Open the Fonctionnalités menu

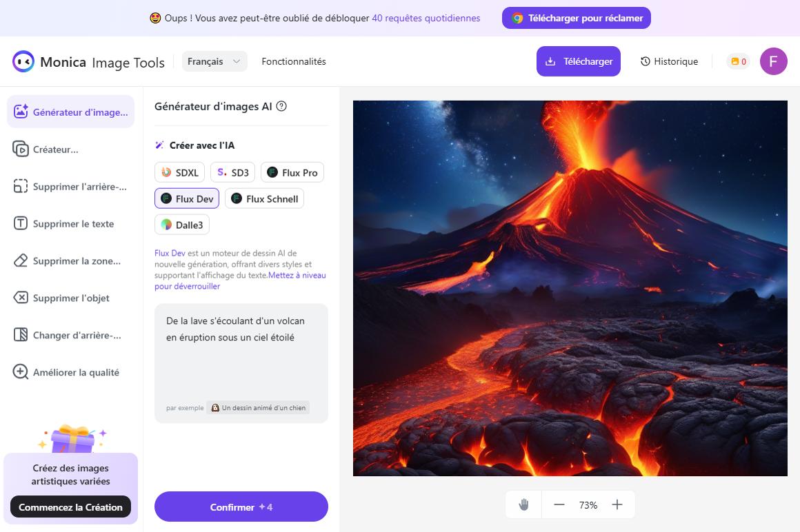point(294,61)
